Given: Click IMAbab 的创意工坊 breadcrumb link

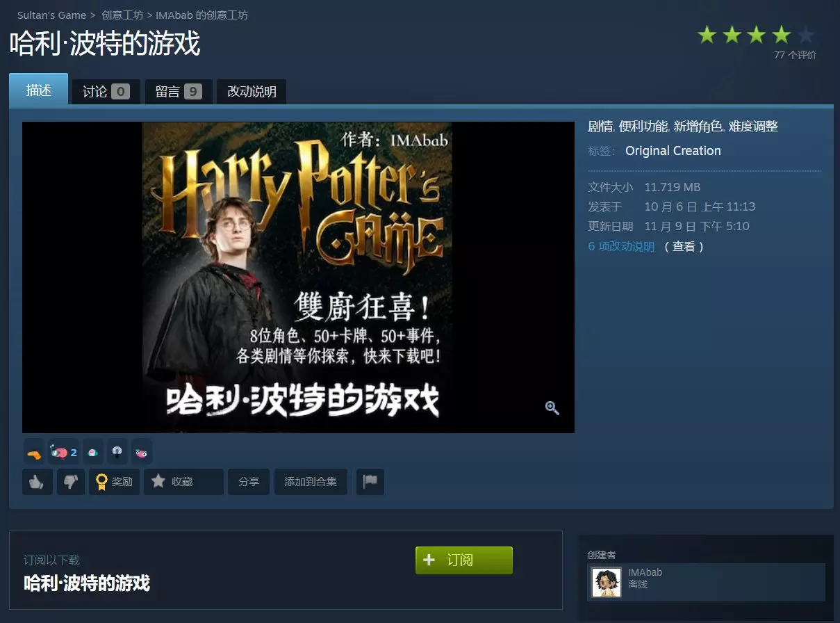Looking at the screenshot, I should click(201, 15).
